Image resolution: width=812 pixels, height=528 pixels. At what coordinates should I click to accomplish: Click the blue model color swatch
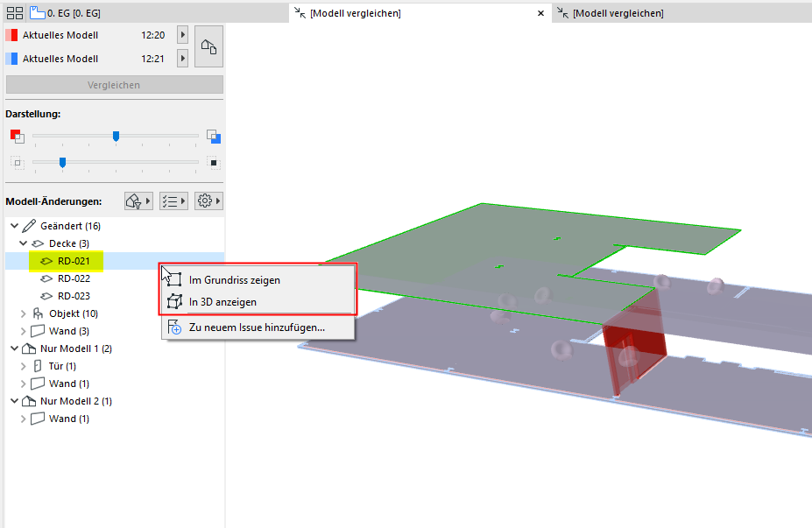pyautogui.click(x=11, y=58)
